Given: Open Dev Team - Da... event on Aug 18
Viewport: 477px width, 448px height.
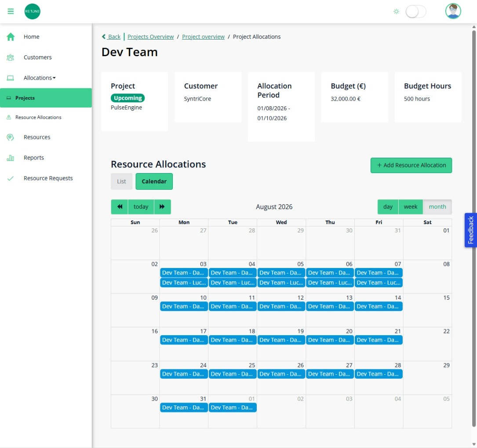Looking at the screenshot, I should (x=233, y=340).
